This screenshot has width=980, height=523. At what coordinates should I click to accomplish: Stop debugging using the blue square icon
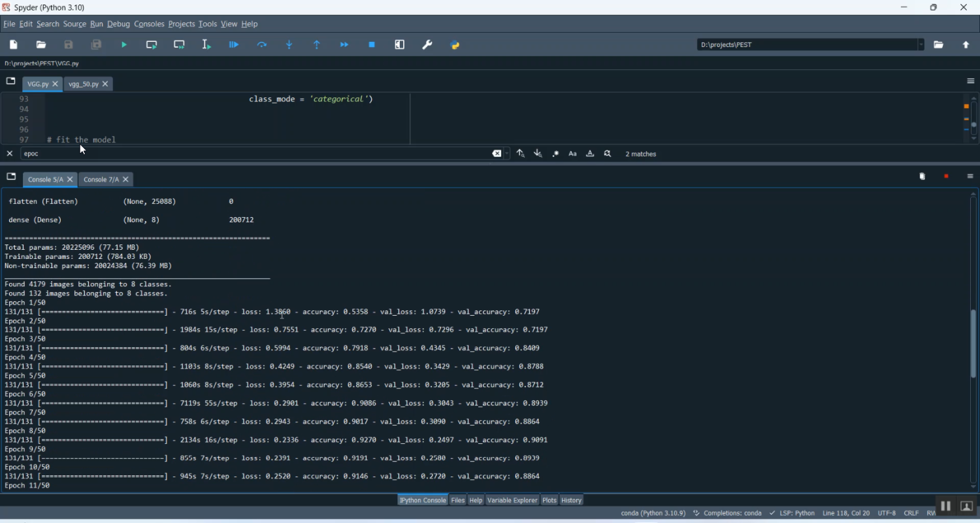[372, 45]
